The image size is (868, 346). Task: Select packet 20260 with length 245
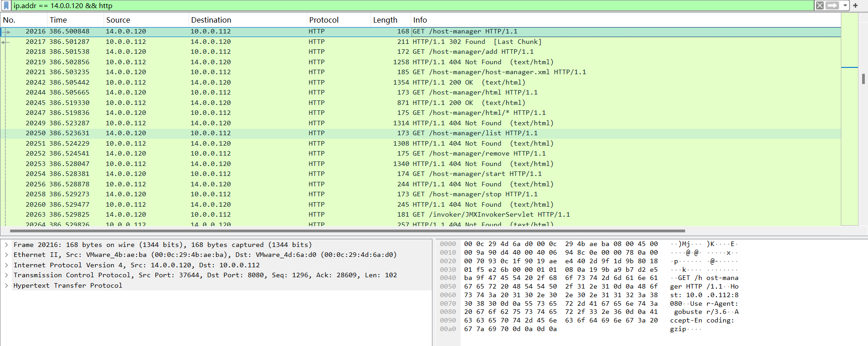pyautogui.click(x=421, y=204)
